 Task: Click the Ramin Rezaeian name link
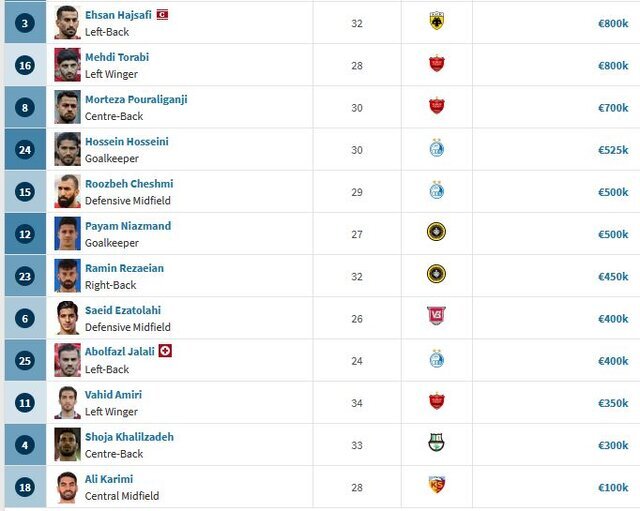[124, 268]
